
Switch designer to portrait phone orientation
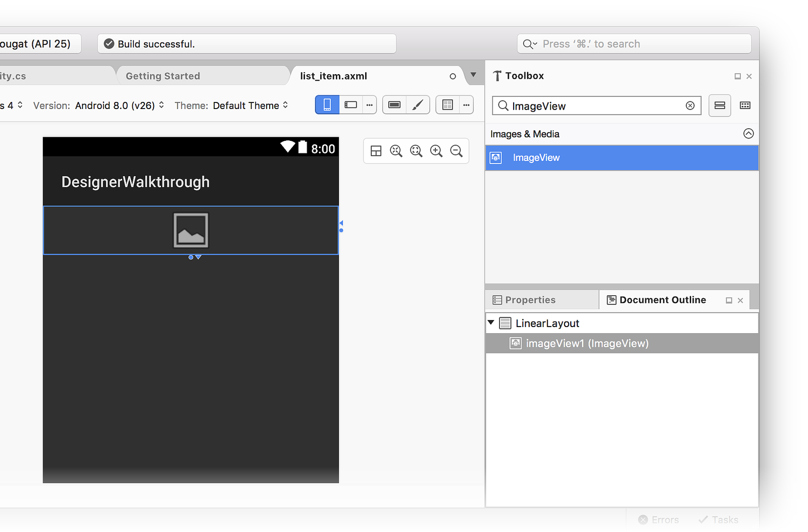327,105
